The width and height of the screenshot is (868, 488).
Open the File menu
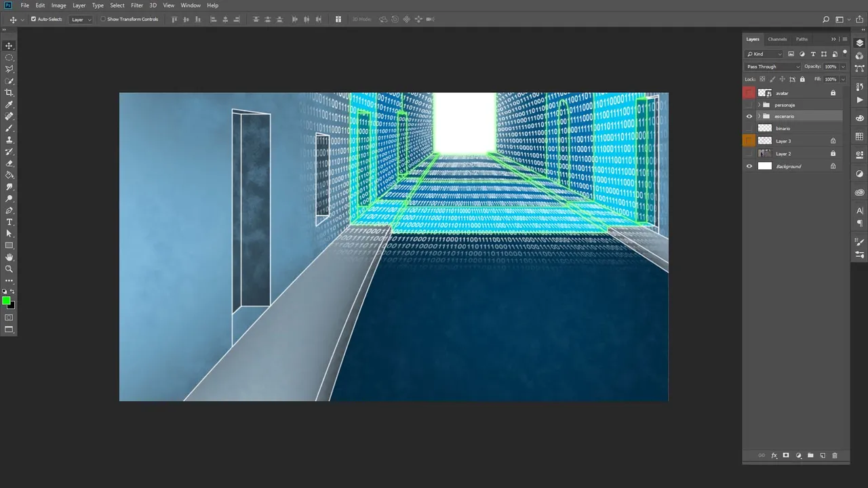coord(25,5)
